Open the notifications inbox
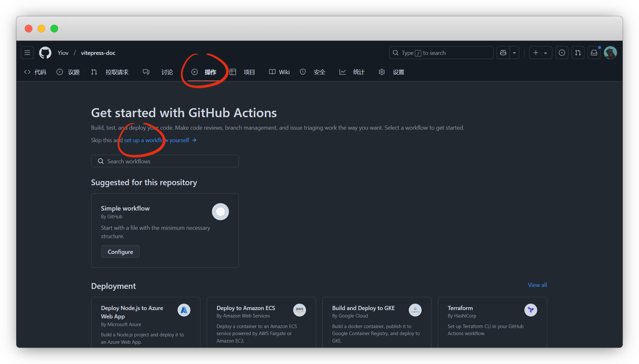Screen dimensions: 639x364 pyautogui.click(x=594, y=53)
